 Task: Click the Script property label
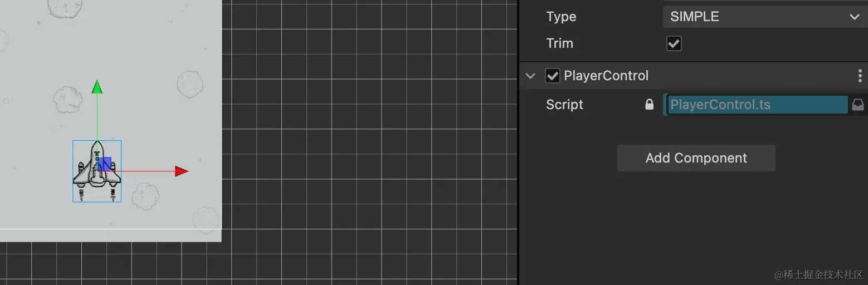[x=564, y=105]
